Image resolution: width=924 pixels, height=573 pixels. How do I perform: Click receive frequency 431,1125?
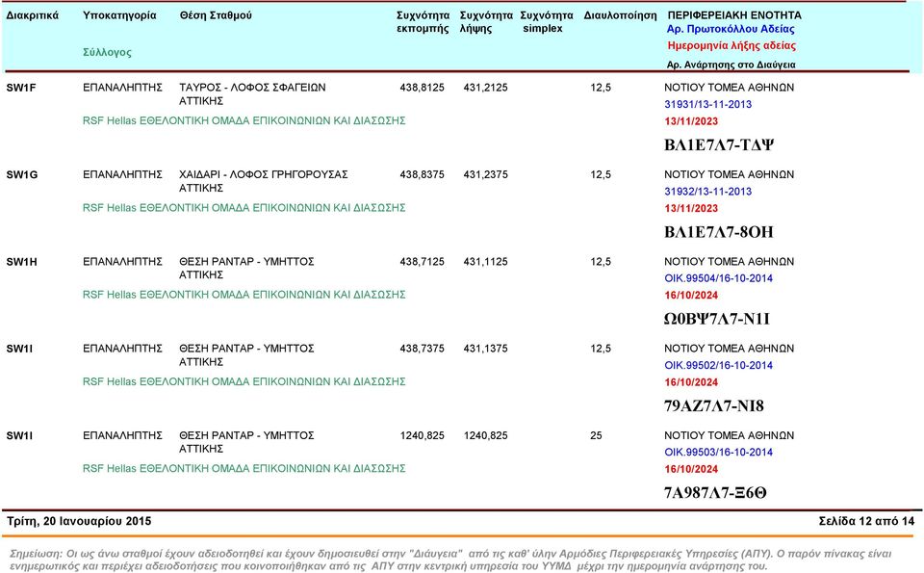coord(485,261)
